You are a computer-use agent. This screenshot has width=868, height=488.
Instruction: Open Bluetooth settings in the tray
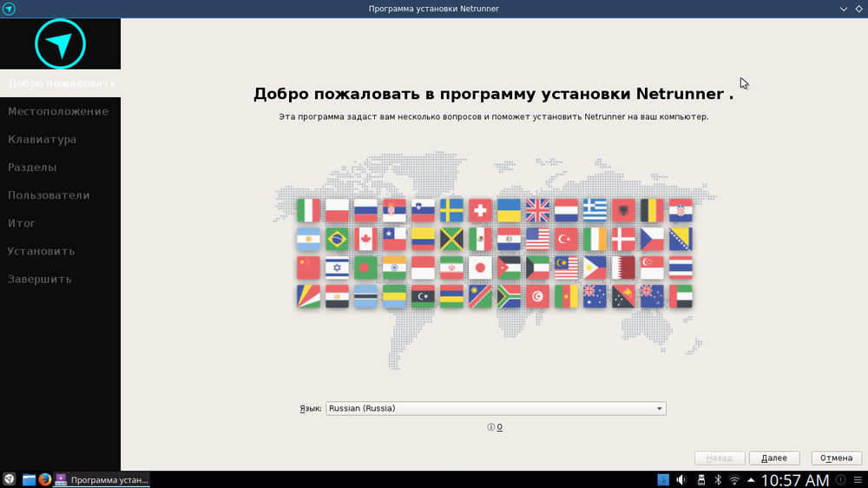pos(718,479)
